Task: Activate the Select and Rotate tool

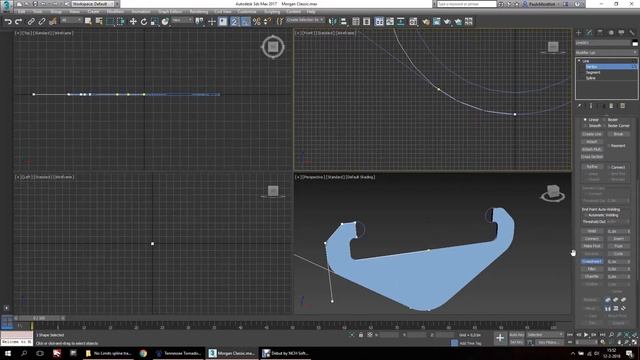Action: tap(144, 22)
